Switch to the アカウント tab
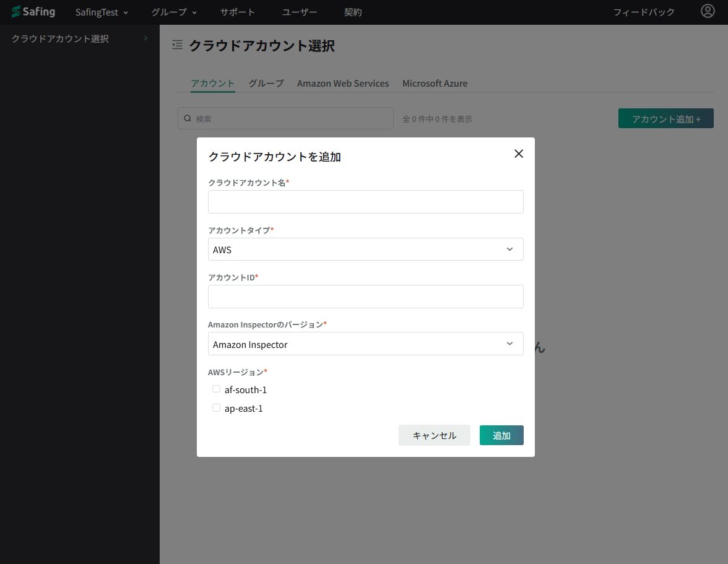Screen dimensions: 728x564 [x=213, y=84]
